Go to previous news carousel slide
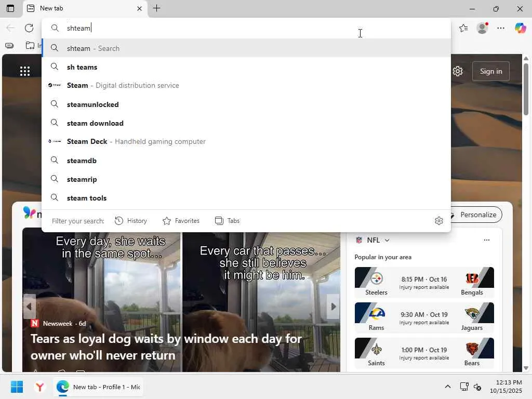532x399 pixels. tap(29, 307)
